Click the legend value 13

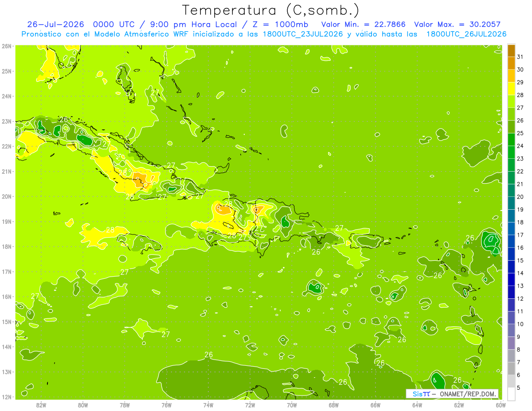click(x=520, y=286)
